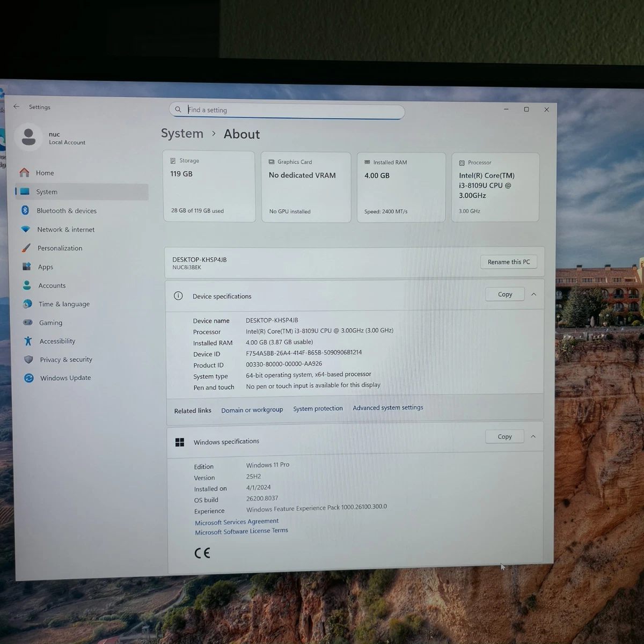644x644 pixels.
Task: Open Advanced system settings link
Action: (388, 407)
